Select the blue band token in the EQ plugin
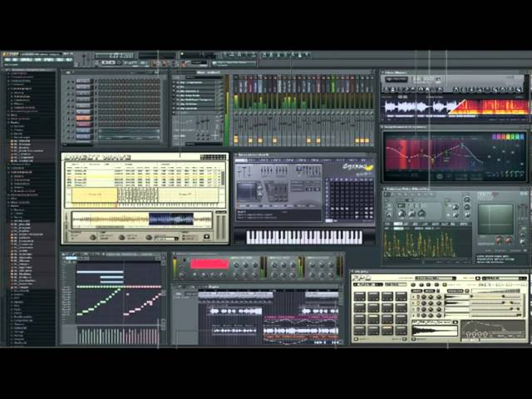 click(x=522, y=136)
